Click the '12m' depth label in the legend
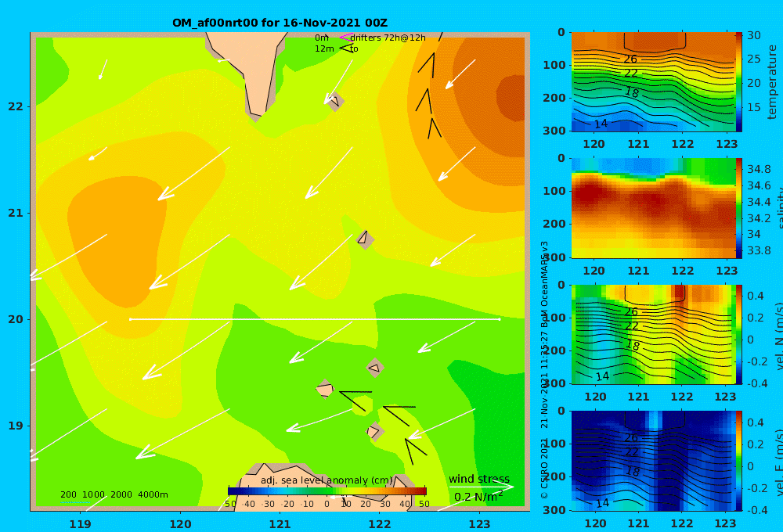783x532 pixels. pos(324,49)
